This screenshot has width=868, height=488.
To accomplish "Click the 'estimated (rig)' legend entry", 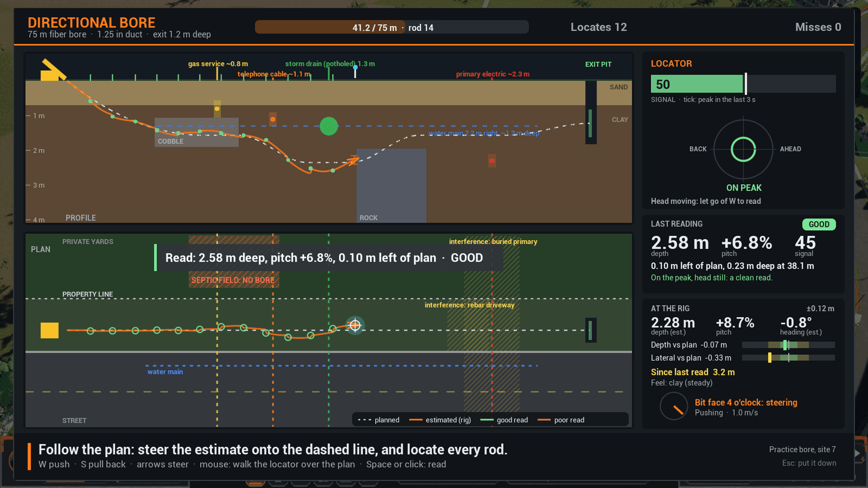I will coord(440,420).
